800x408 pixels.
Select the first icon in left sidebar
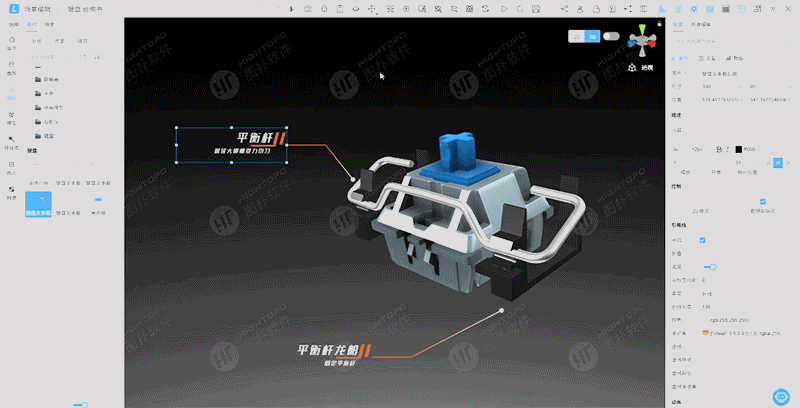(x=11, y=42)
